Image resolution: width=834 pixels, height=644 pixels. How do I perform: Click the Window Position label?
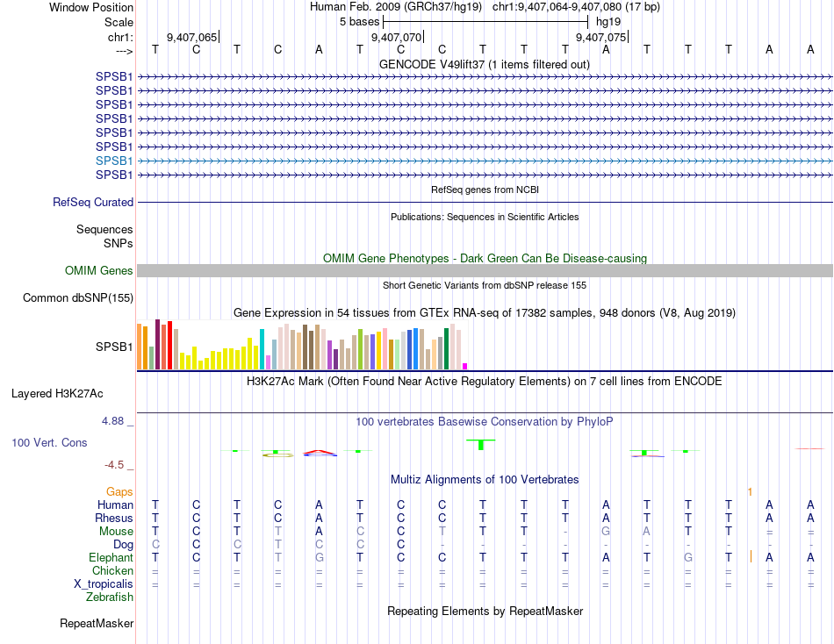click(91, 7)
